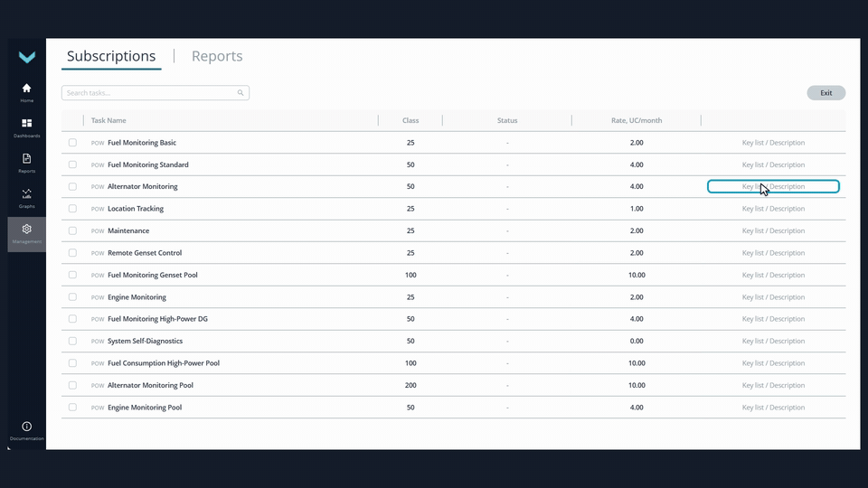
Task: Click rate 10.00 for Fuel Monitoring Genset Pool
Action: (637, 275)
